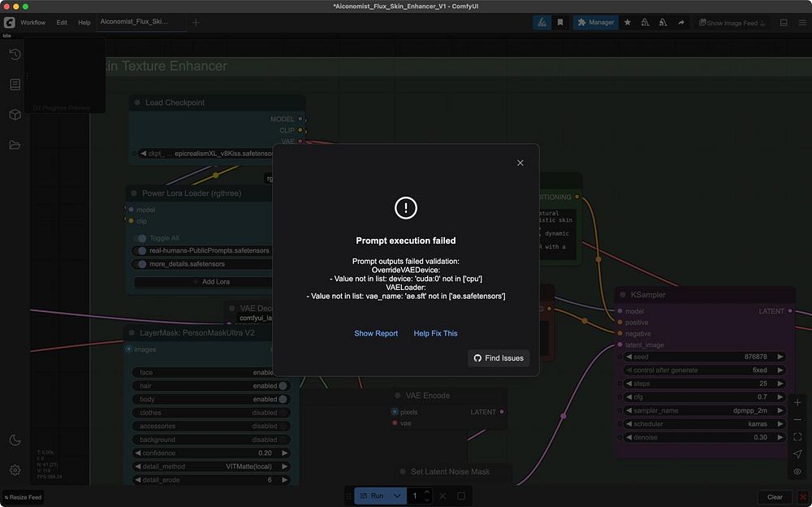Click the Clear button

(x=775, y=497)
